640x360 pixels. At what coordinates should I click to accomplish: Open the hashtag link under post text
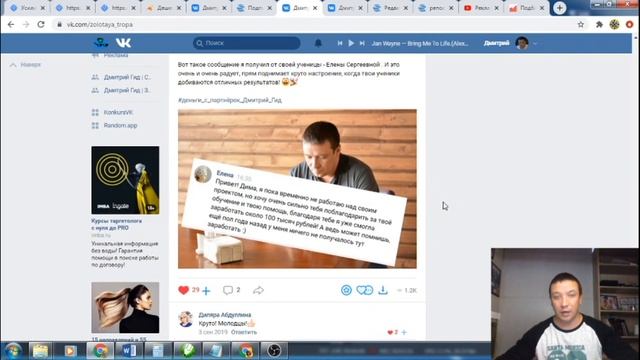coord(230,100)
